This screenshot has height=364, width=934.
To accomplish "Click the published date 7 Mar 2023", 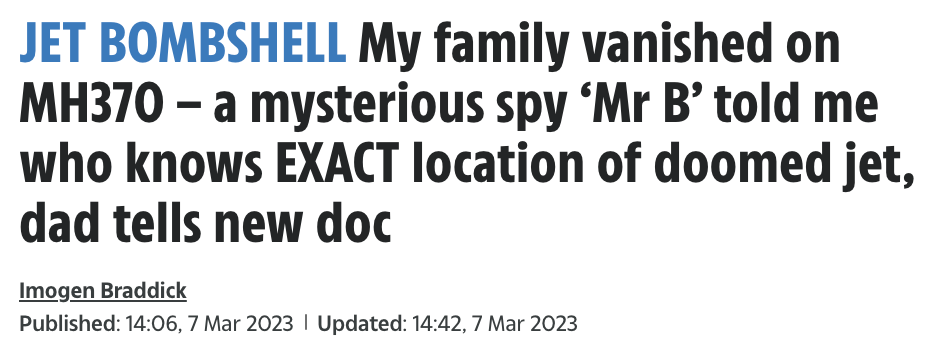I will pyautogui.click(x=240, y=323).
